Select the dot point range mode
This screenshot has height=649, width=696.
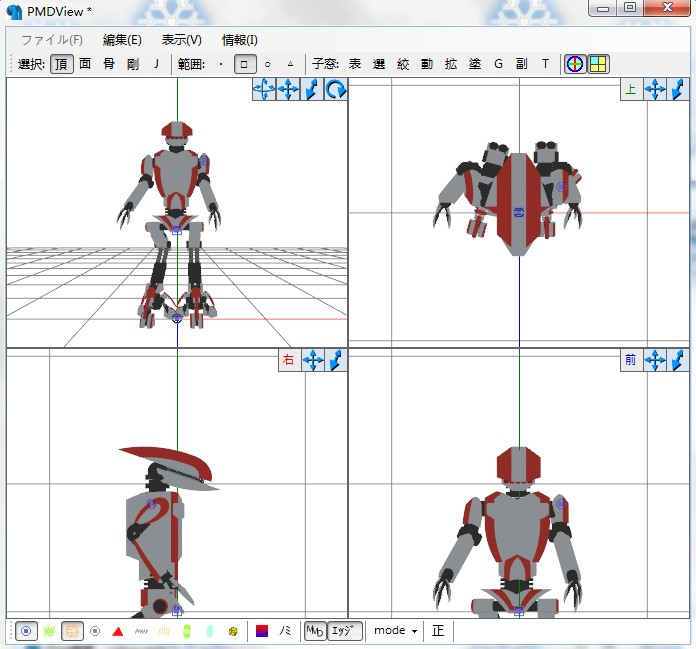(x=221, y=64)
